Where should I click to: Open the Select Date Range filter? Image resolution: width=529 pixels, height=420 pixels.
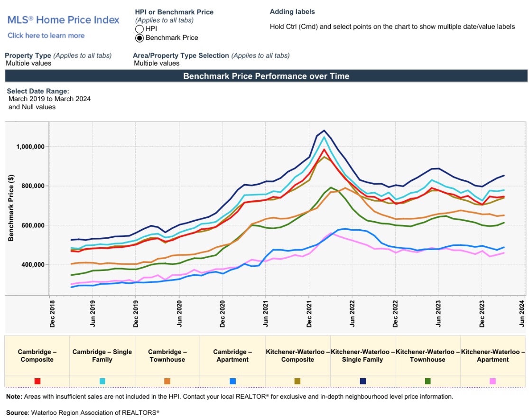pos(49,99)
